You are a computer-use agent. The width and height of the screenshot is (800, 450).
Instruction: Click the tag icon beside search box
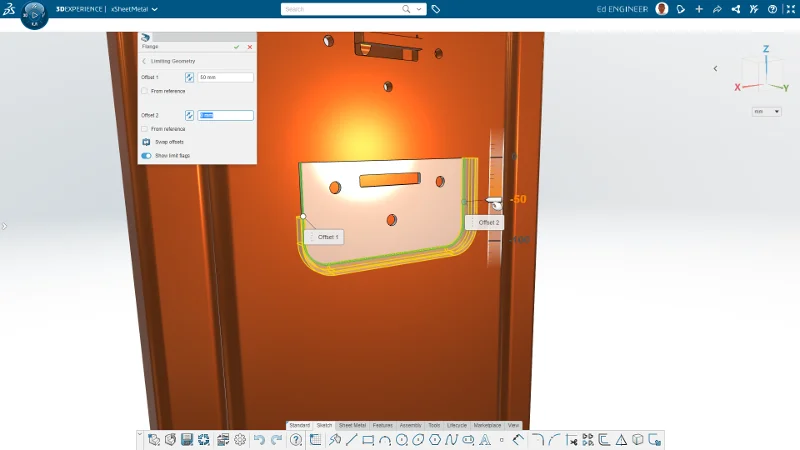tap(436, 9)
